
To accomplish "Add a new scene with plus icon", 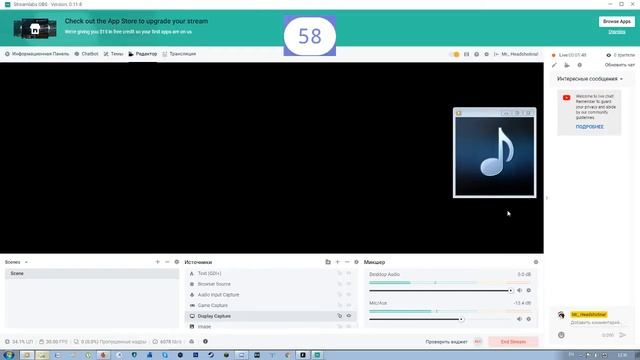I will (158, 262).
